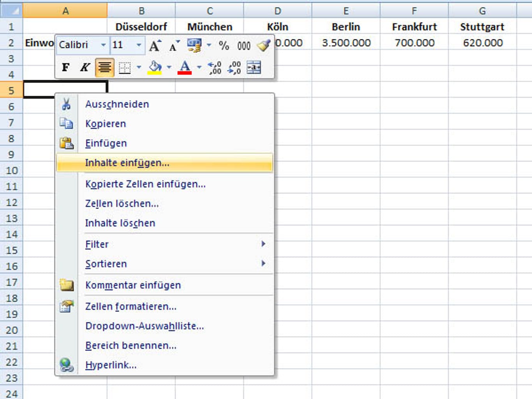Open the font size 11 dropdown
532x399 pixels.
pyautogui.click(x=139, y=45)
